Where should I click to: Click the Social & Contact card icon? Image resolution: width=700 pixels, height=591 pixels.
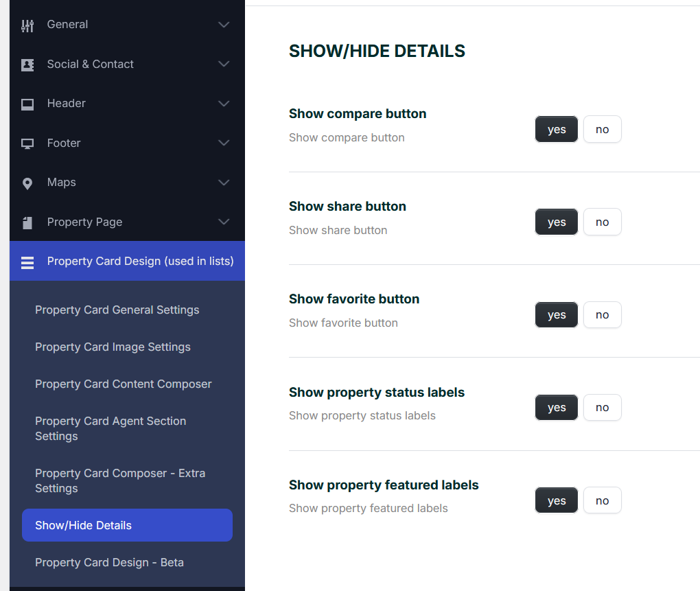(27, 65)
